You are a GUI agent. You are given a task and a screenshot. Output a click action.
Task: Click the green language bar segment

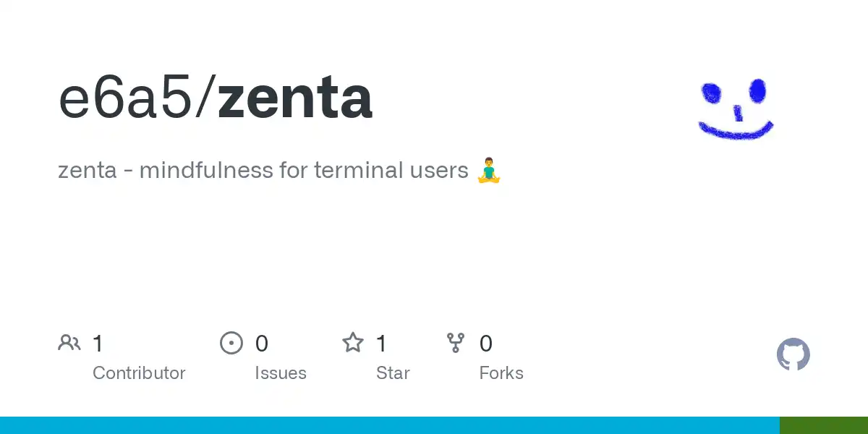(824, 425)
